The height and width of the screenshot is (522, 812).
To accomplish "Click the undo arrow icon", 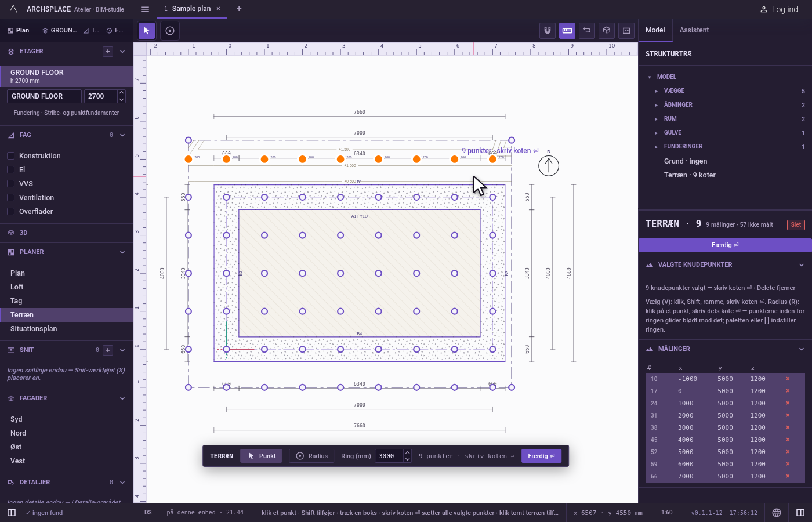I will click(x=587, y=30).
